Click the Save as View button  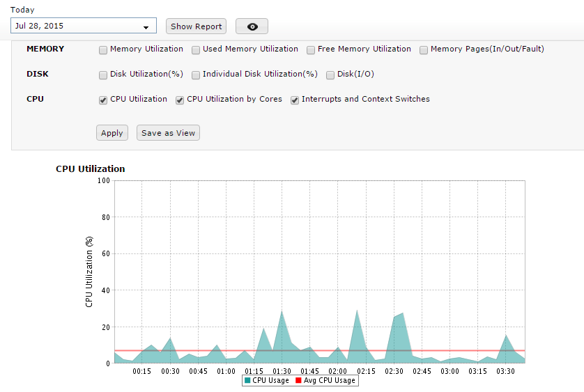pos(168,133)
